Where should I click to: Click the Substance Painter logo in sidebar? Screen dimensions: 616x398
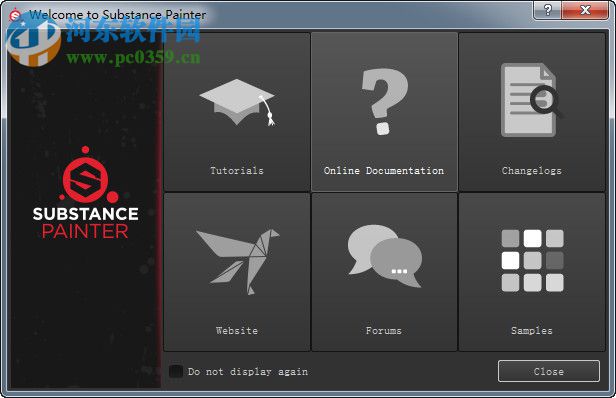click(x=86, y=193)
